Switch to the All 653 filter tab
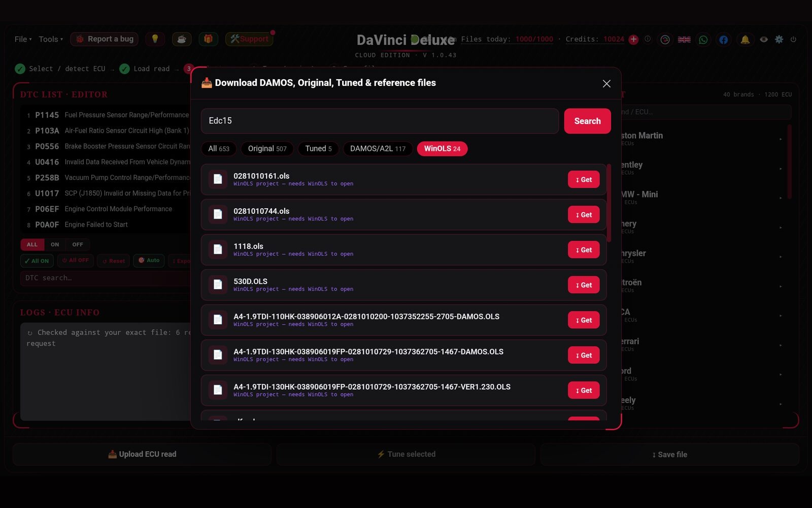This screenshot has height=508, width=812. (x=219, y=149)
